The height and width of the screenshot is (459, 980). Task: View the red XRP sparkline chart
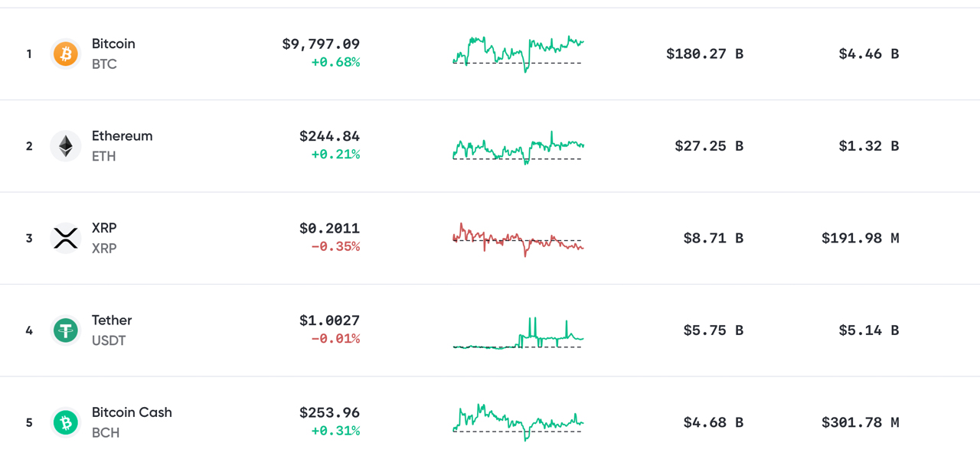[518, 239]
